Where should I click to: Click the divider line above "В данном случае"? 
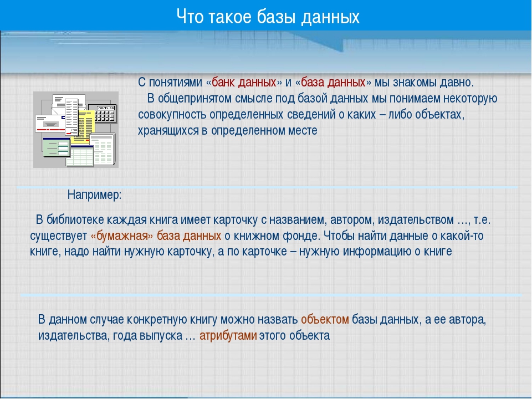[x=270, y=295]
